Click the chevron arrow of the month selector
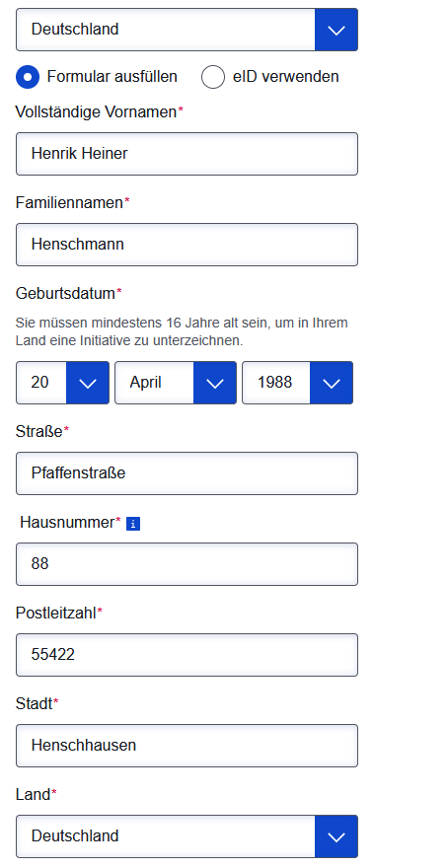Viewport: 448px width, 868px height. click(x=215, y=383)
